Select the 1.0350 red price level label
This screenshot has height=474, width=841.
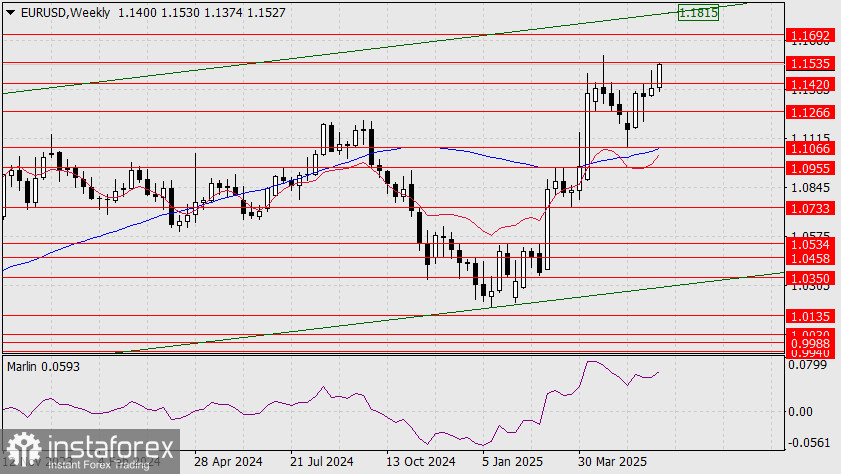tap(810, 279)
